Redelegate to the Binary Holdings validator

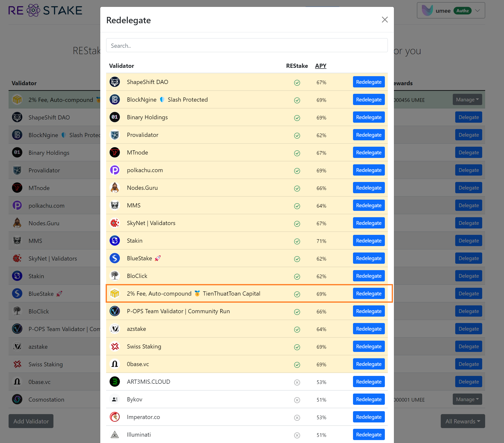pyautogui.click(x=368, y=117)
